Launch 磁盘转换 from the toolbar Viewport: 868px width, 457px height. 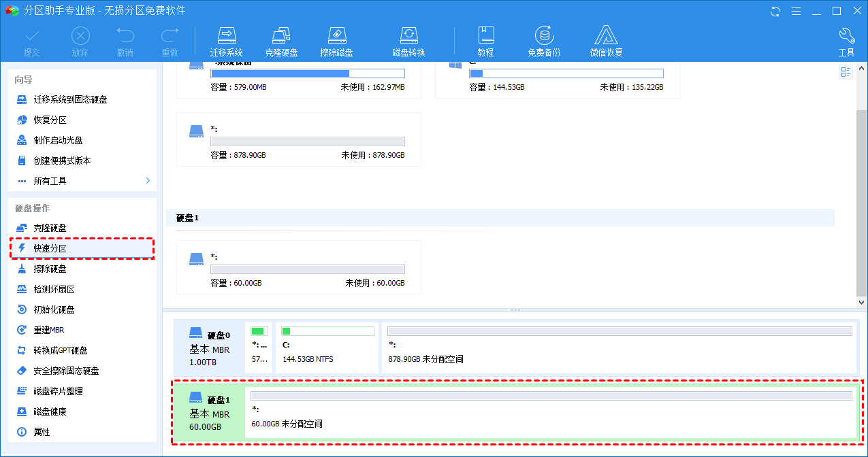[x=408, y=41]
